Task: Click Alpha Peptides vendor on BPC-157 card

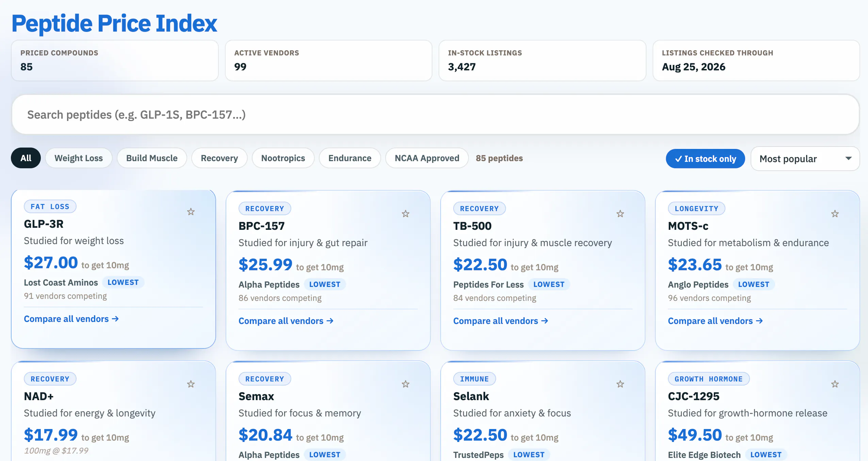Action: click(269, 285)
